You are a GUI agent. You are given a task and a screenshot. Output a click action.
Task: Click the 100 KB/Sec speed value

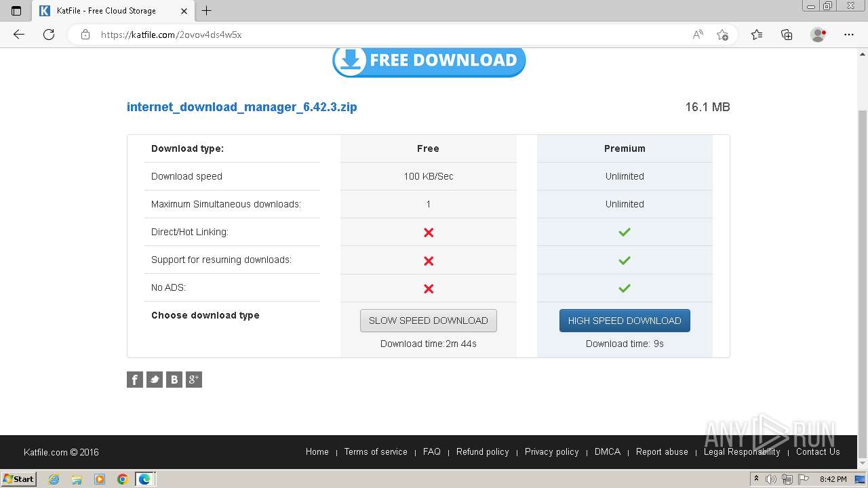click(429, 176)
